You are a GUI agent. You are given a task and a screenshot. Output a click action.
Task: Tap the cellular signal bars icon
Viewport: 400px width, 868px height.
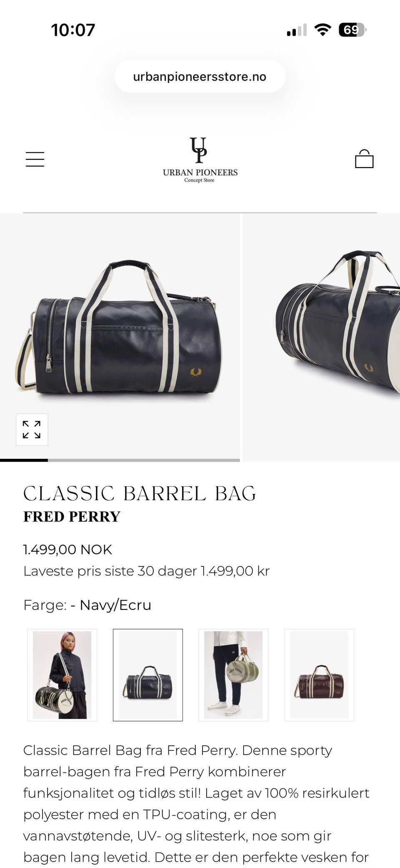pos(297,30)
